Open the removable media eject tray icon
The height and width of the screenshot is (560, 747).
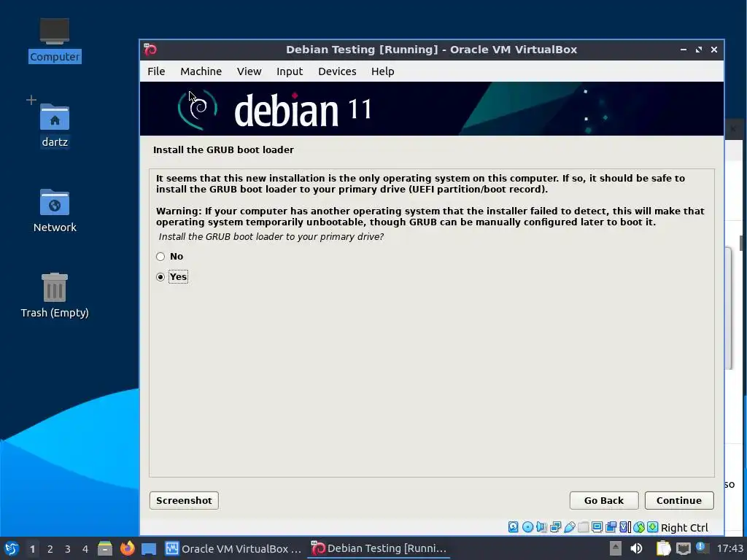(616, 548)
